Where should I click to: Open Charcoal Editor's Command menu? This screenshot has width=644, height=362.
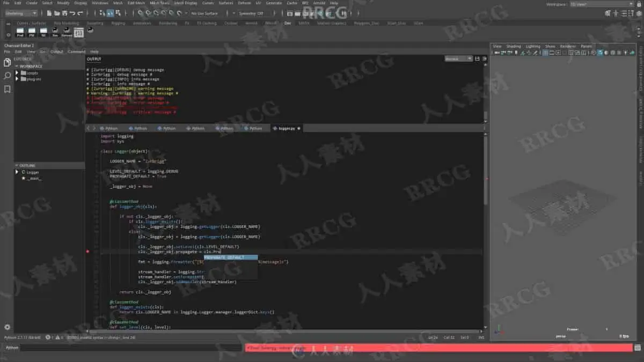[76, 51]
